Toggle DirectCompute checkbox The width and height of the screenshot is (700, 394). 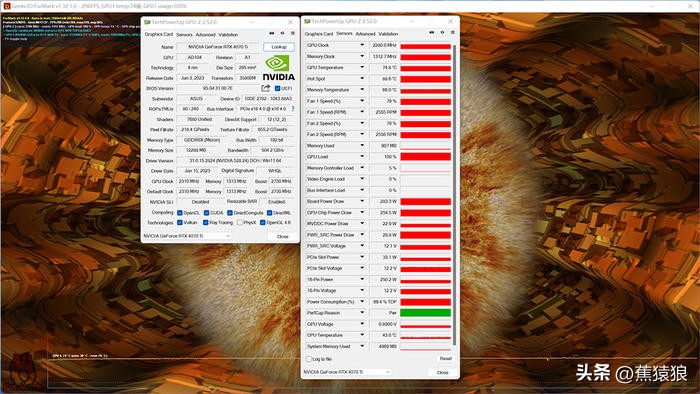pos(230,213)
